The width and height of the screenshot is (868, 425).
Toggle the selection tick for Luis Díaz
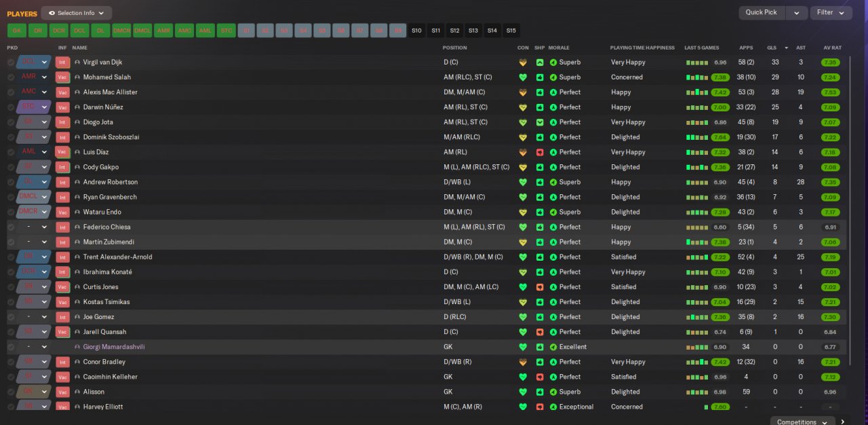tap(11, 152)
